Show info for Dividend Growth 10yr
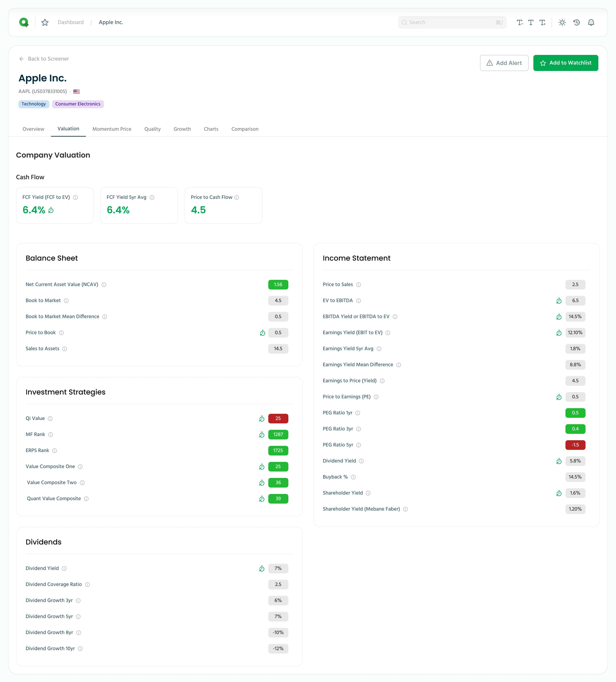The height and width of the screenshot is (682, 616). [80, 649]
